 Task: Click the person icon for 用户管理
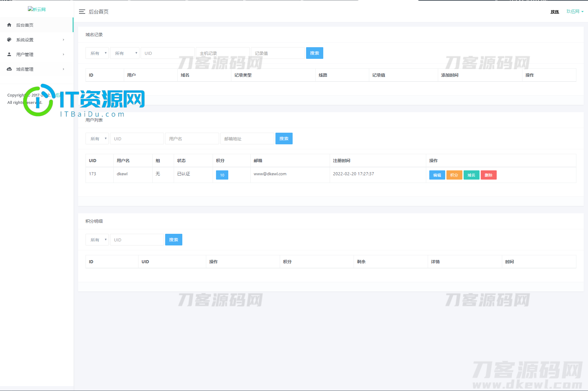[9, 54]
